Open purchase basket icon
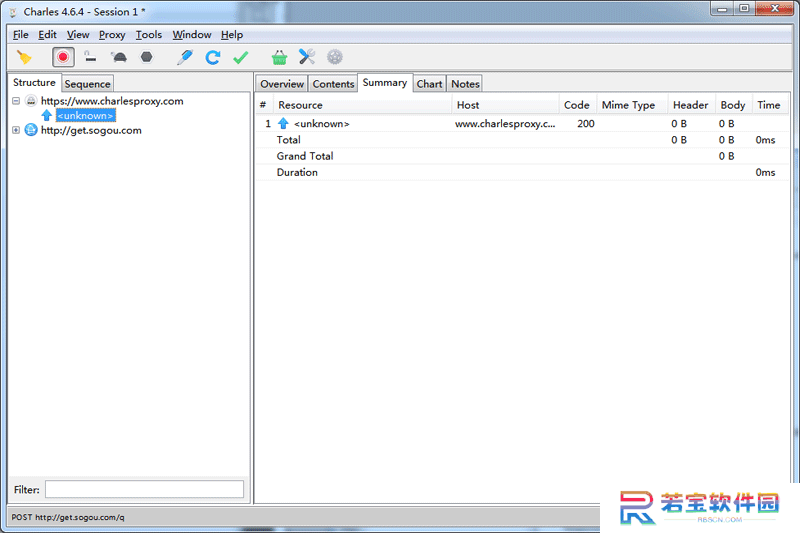 [x=279, y=57]
